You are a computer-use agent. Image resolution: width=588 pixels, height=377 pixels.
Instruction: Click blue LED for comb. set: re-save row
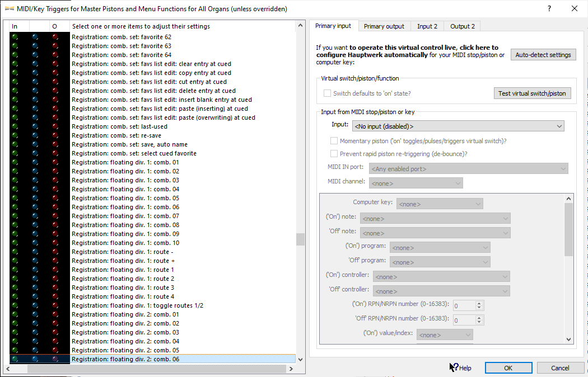tap(35, 135)
